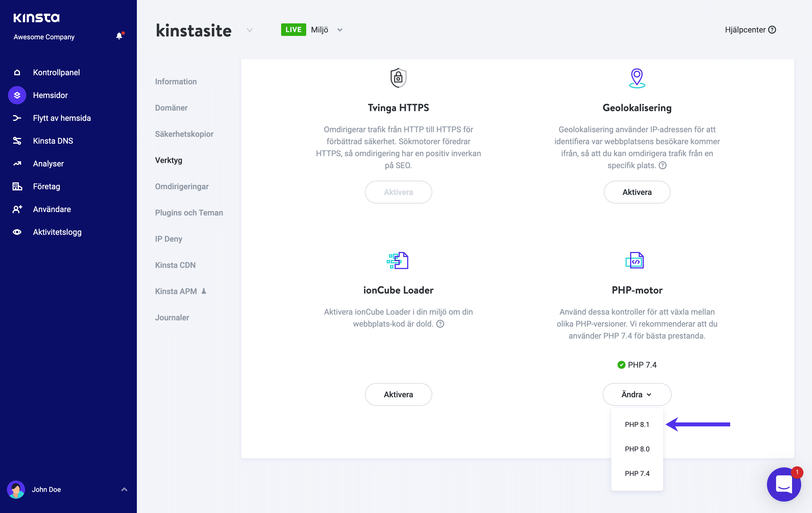Viewport: 812px width, 513px height.
Task: Click Aktivera under Geolokalisering
Action: point(637,192)
